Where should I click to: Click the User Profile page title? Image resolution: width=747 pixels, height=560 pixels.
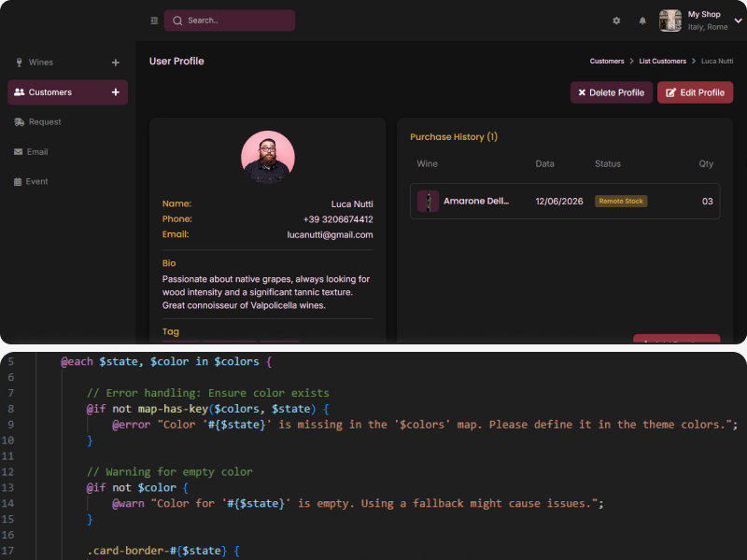click(176, 61)
